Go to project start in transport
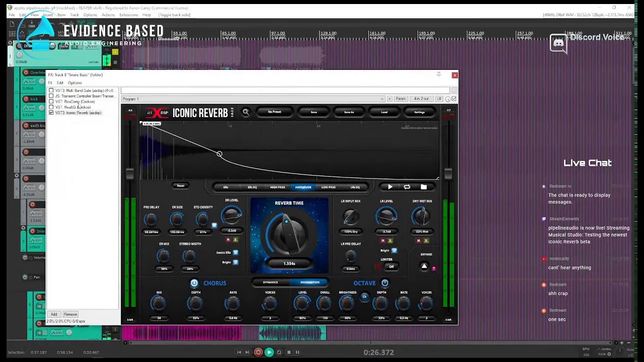This screenshot has width=644, height=362. pyautogui.click(x=239, y=352)
